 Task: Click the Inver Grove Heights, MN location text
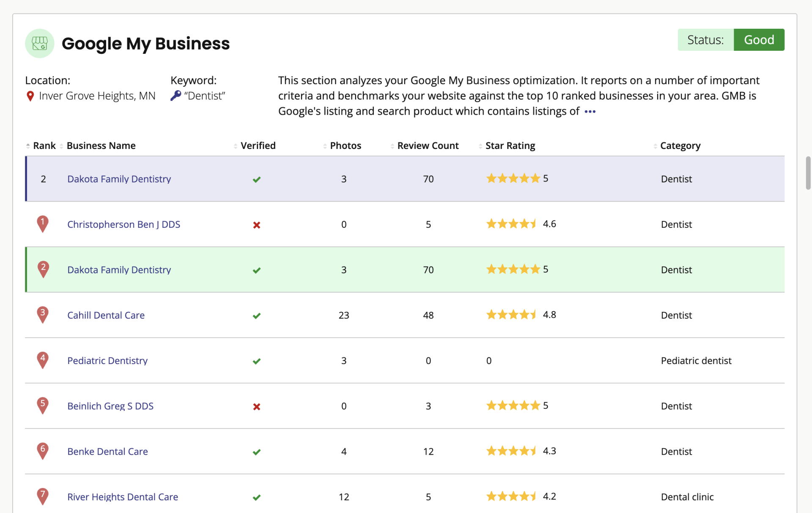[x=97, y=96]
